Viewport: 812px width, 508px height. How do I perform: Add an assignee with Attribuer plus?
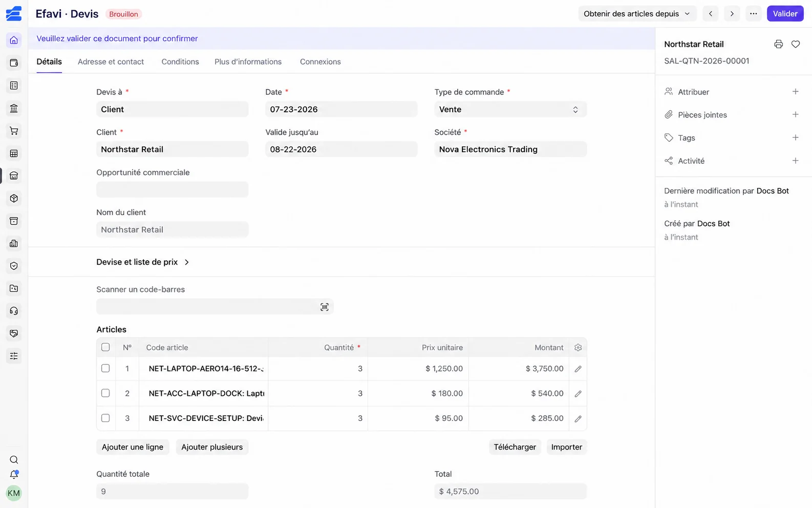click(795, 92)
